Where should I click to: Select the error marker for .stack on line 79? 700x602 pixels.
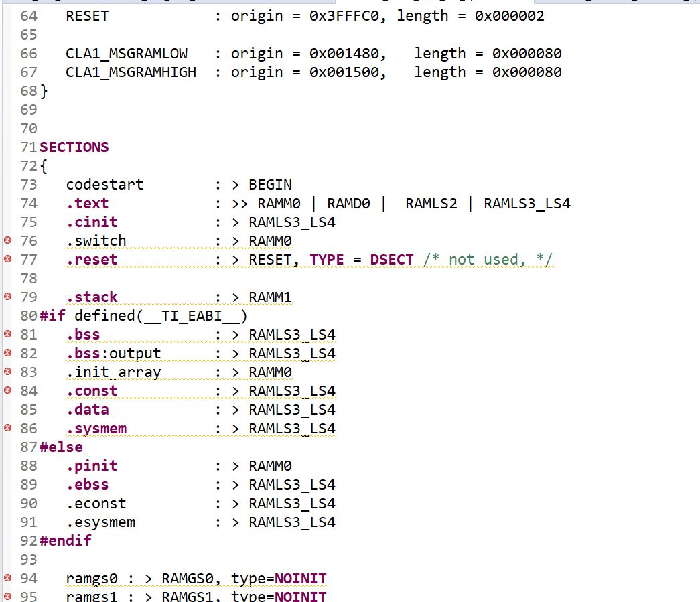pyautogui.click(x=7, y=297)
